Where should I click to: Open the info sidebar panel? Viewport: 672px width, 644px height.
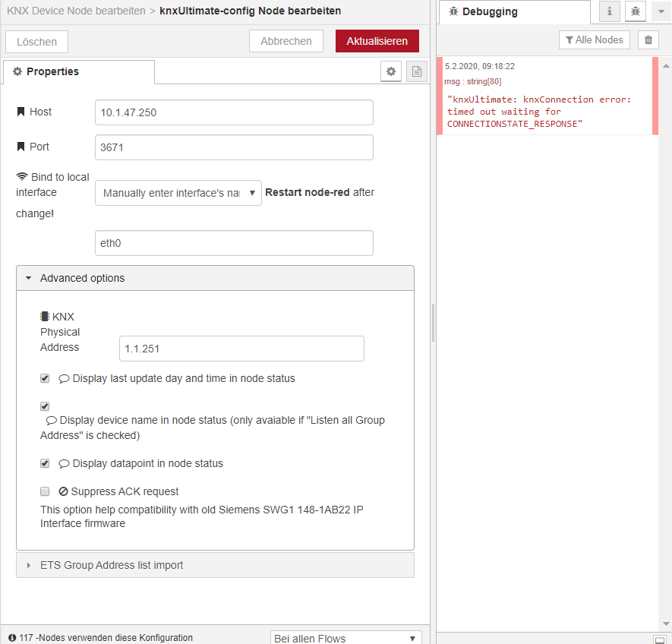(x=610, y=11)
